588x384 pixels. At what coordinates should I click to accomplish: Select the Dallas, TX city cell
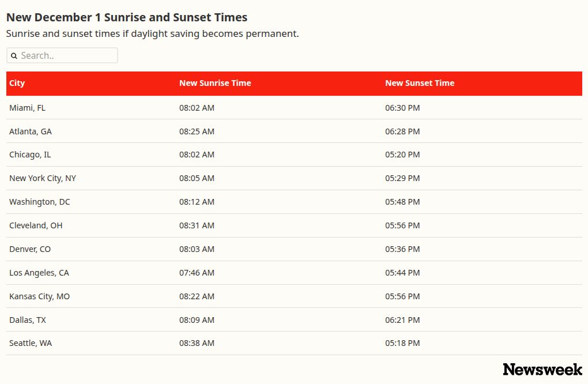point(28,320)
